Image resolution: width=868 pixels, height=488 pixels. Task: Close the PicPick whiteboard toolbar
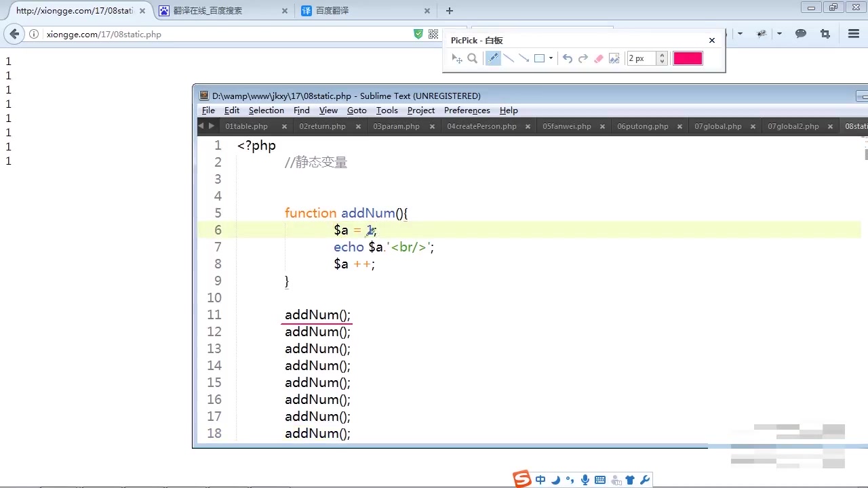(712, 40)
